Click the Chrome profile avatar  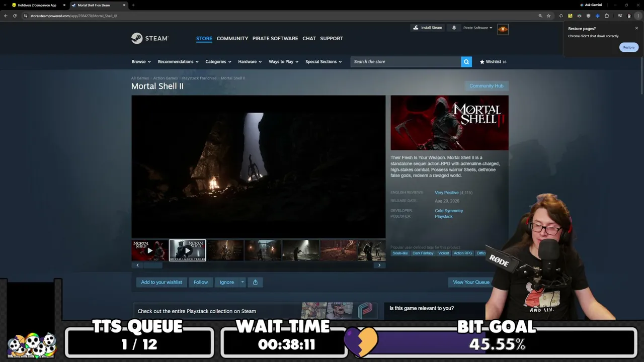(629, 16)
